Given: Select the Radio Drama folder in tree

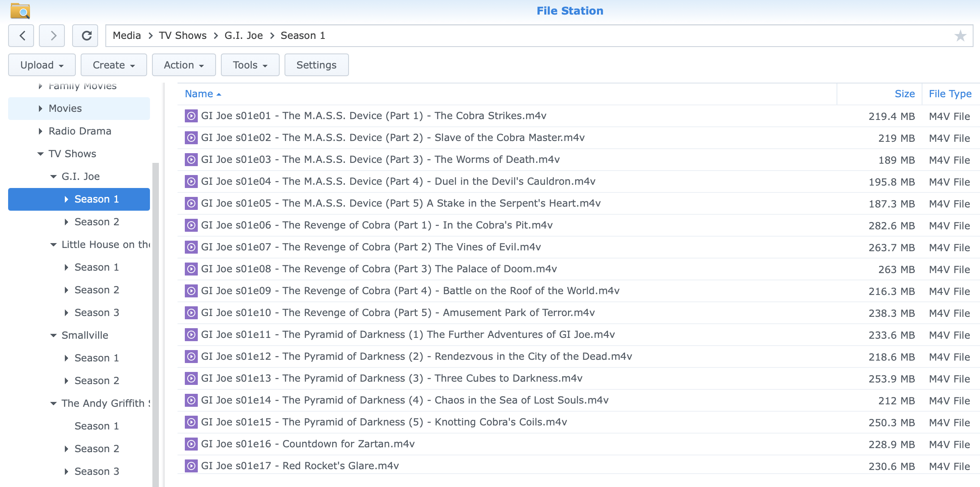Looking at the screenshot, I should pos(80,131).
